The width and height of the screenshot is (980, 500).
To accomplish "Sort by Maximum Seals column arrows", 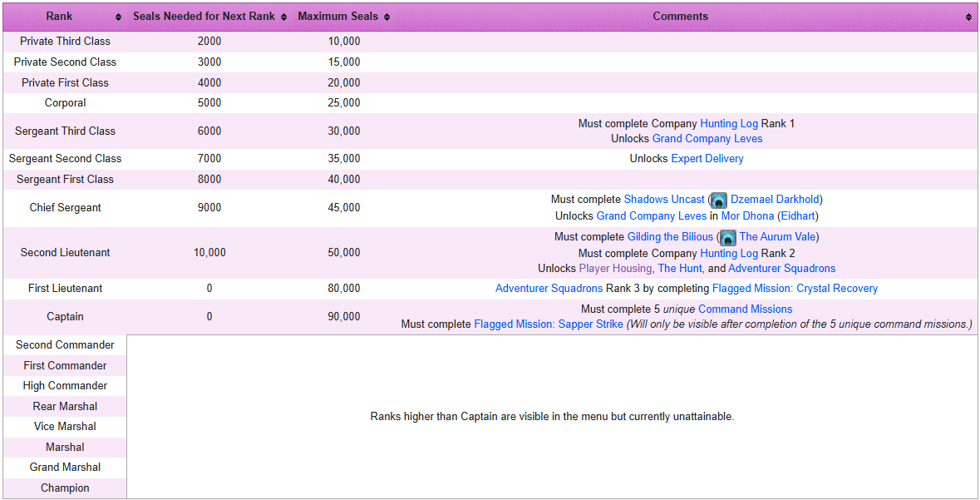I will click(387, 17).
